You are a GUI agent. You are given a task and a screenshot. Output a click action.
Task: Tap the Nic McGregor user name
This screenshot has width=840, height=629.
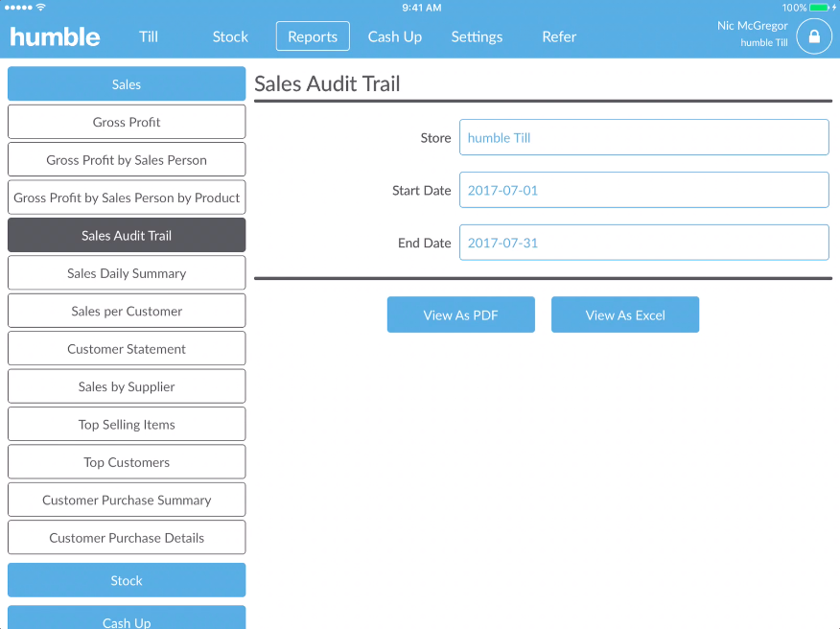pos(752,26)
